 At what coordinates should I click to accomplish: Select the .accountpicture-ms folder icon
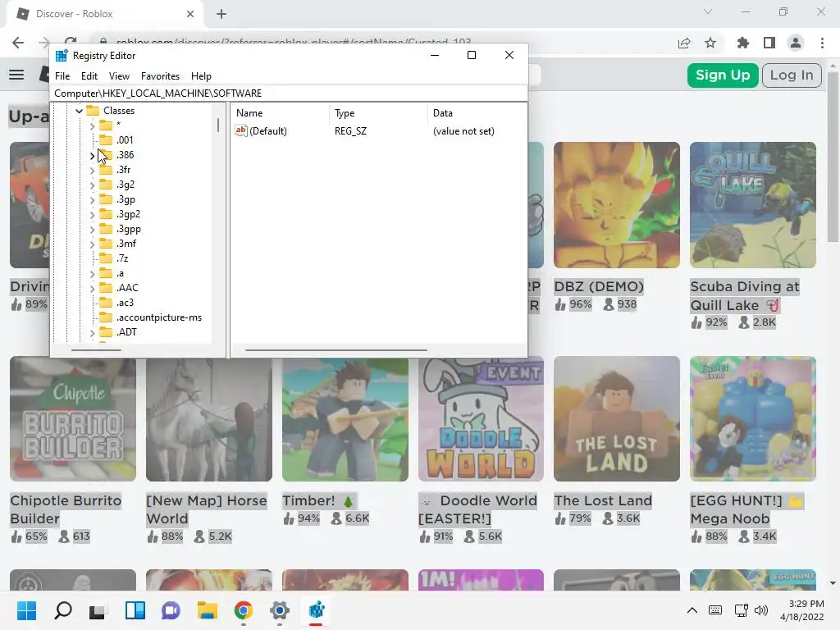pos(106,317)
